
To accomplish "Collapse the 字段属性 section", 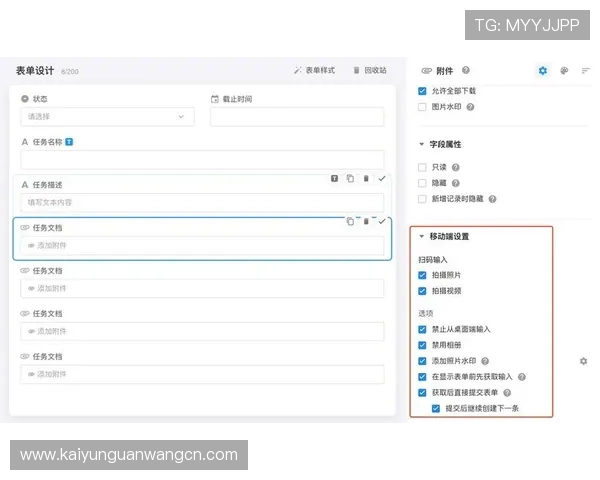I will point(422,144).
